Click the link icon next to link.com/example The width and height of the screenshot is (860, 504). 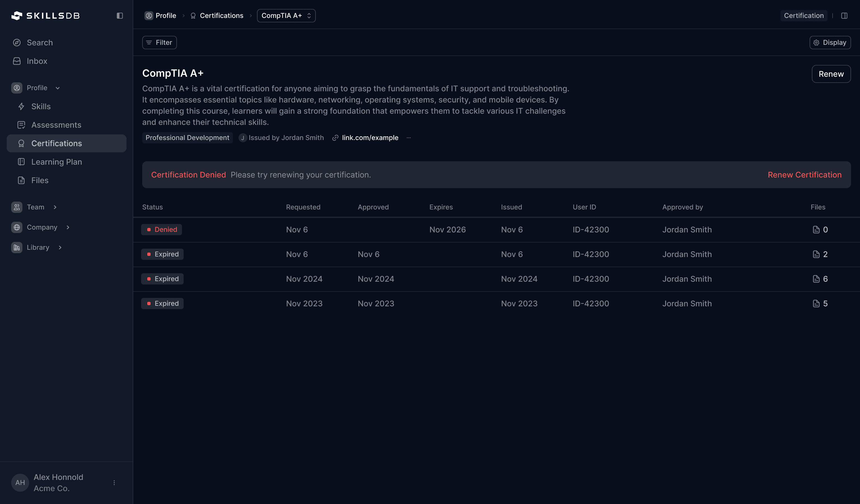(335, 138)
